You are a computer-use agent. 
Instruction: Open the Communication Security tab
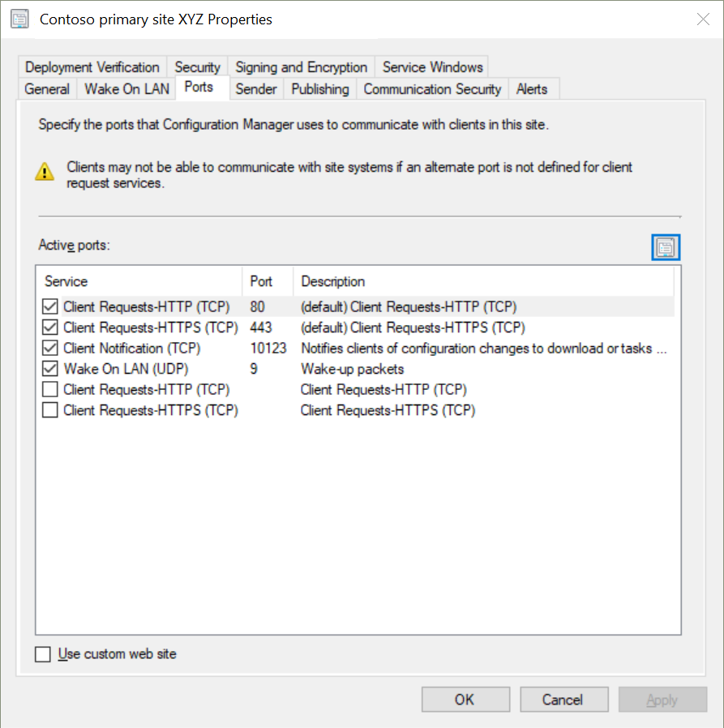[x=432, y=88]
